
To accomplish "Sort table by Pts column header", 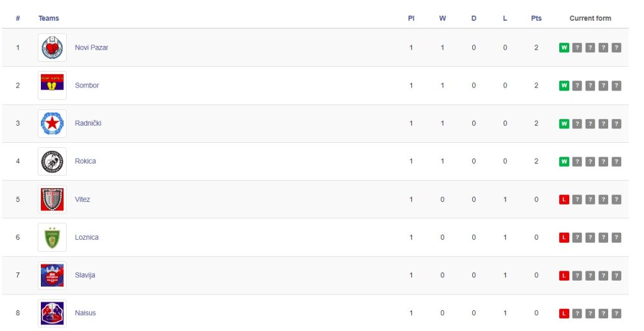I will pos(536,18).
